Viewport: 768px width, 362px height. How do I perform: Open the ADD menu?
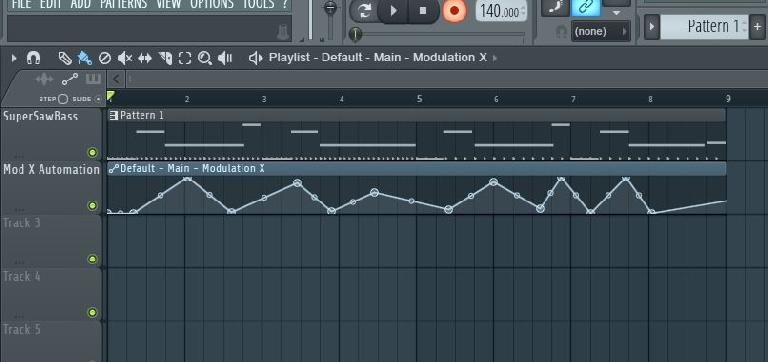tap(80, 4)
